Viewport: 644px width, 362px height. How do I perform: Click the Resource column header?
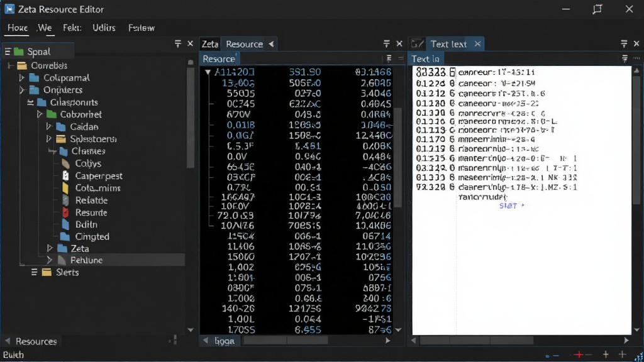click(219, 58)
